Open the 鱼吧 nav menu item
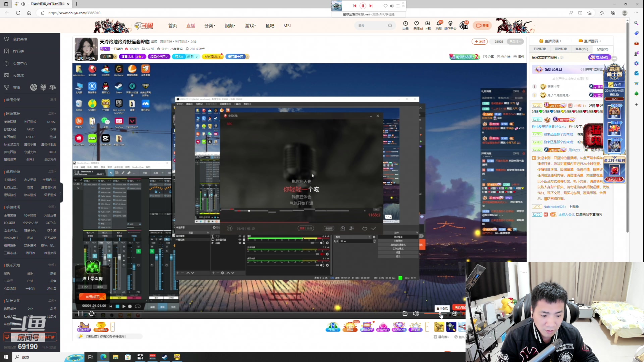Image resolution: width=644 pixels, height=362 pixels. [x=270, y=25]
